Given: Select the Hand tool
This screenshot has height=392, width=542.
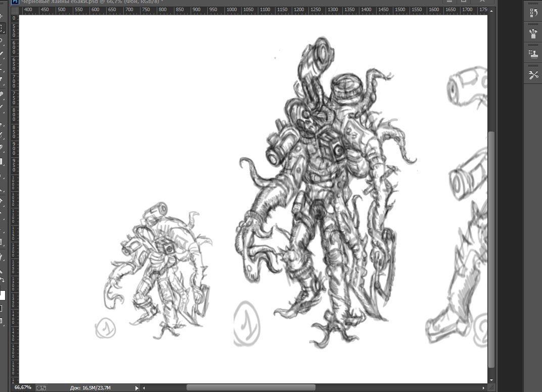Looking at the screenshot, I should [2, 256].
